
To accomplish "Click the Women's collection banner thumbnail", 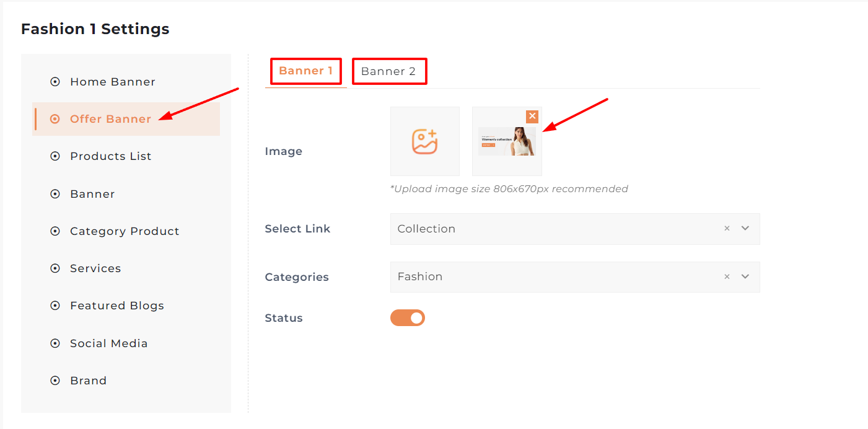I will [507, 142].
